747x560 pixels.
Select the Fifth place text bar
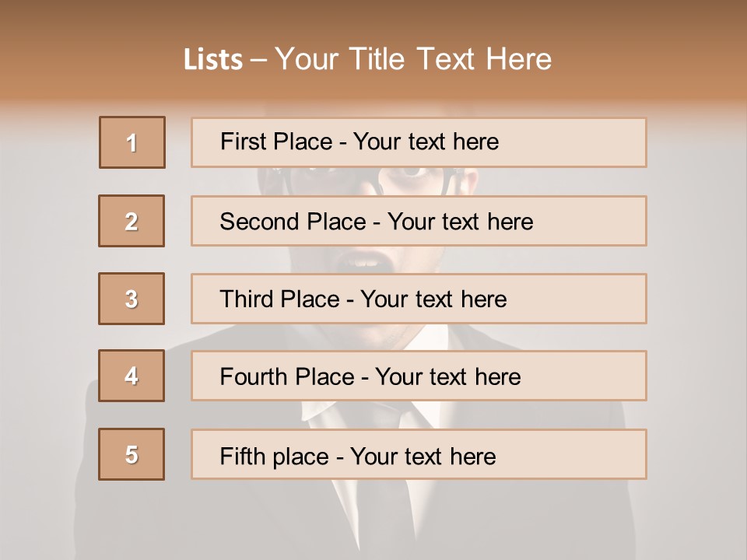pyautogui.click(x=419, y=454)
